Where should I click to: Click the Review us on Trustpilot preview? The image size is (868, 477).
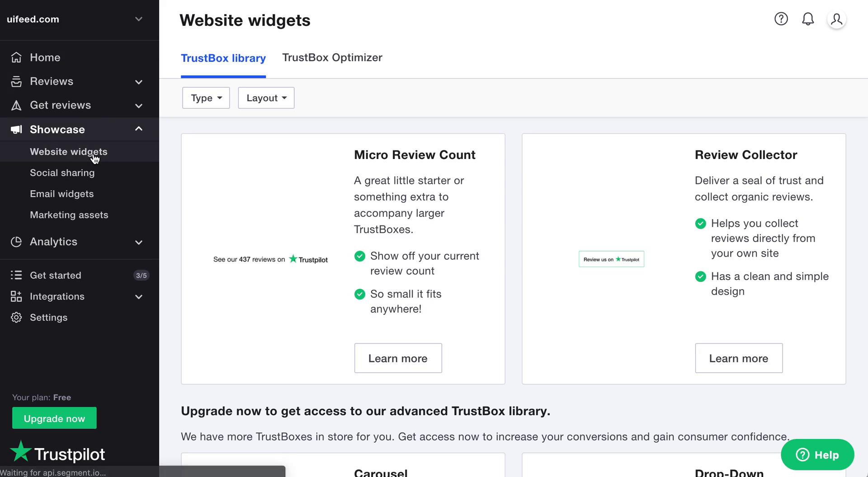[x=611, y=259]
